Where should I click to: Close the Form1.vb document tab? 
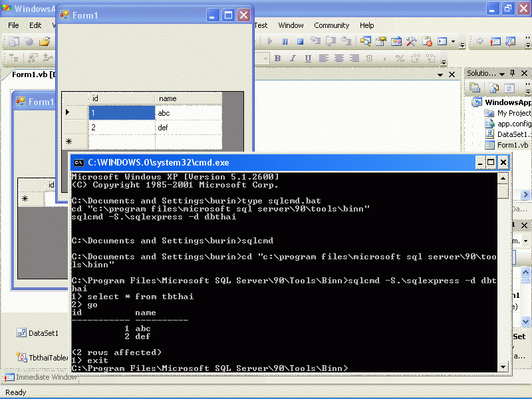452,74
